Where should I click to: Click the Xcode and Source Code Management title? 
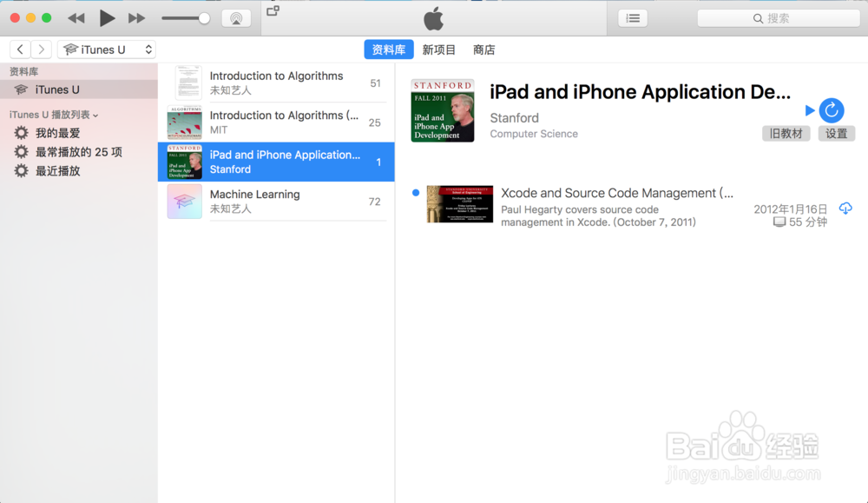[616, 193]
